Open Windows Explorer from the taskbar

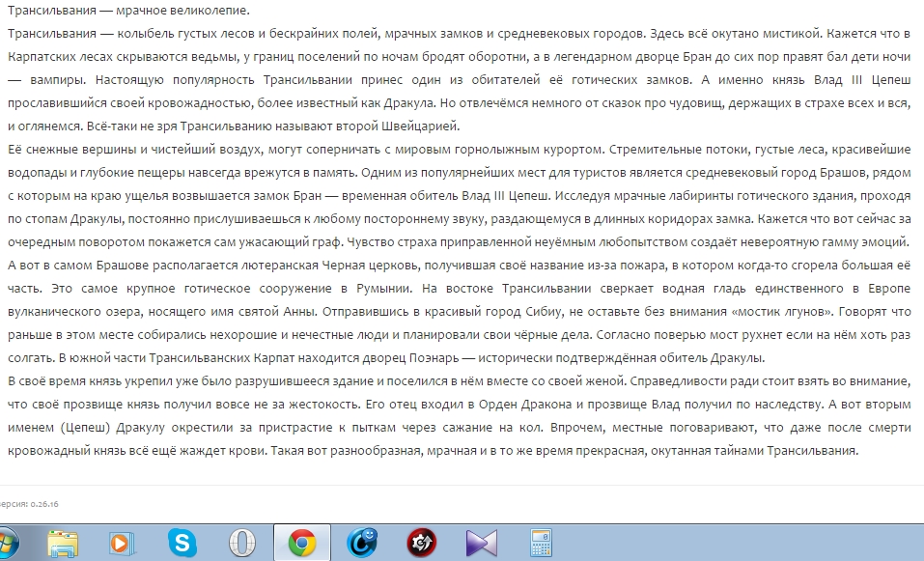click(x=63, y=542)
